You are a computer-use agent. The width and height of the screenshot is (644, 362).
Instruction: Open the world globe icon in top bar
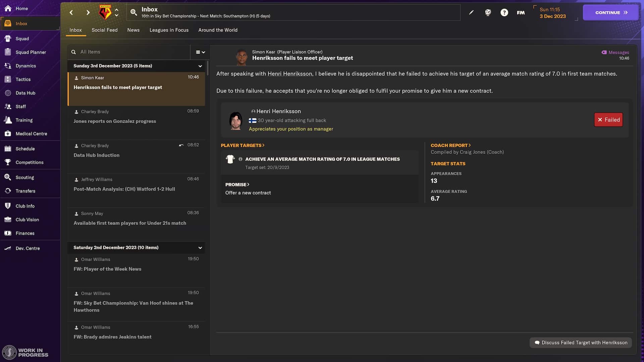(488, 12)
